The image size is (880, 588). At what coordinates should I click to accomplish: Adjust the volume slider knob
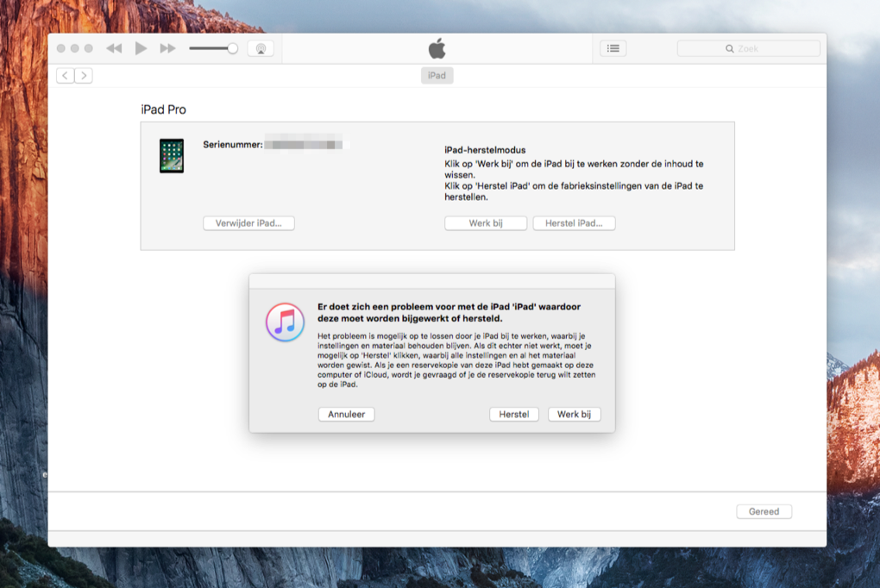(x=232, y=48)
